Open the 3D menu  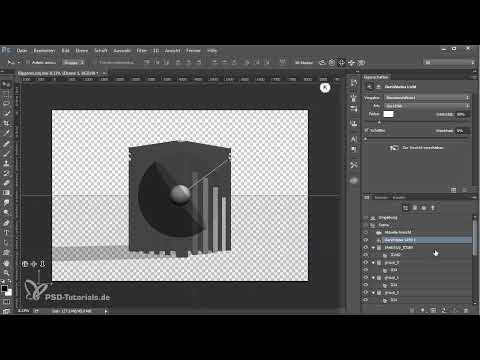click(156, 51)
